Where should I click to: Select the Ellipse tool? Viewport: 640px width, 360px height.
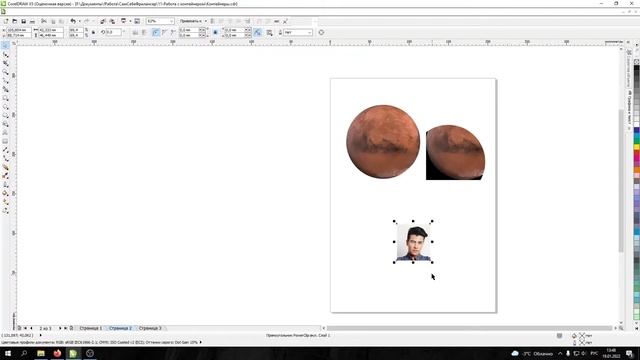pyautogui.click(x=5, y=107)
